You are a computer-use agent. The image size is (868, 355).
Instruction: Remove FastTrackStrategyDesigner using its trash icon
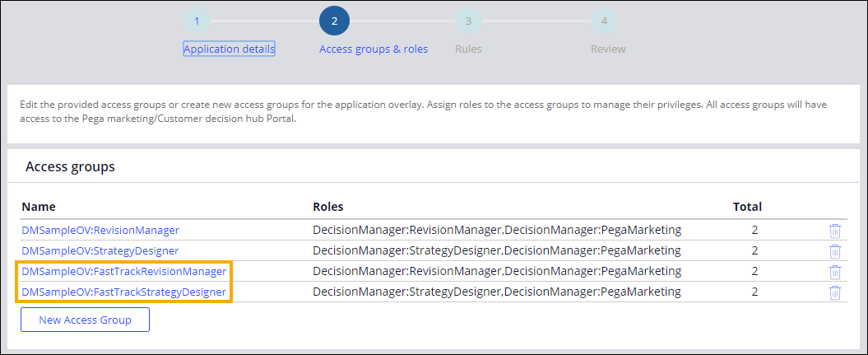point(834,292)
